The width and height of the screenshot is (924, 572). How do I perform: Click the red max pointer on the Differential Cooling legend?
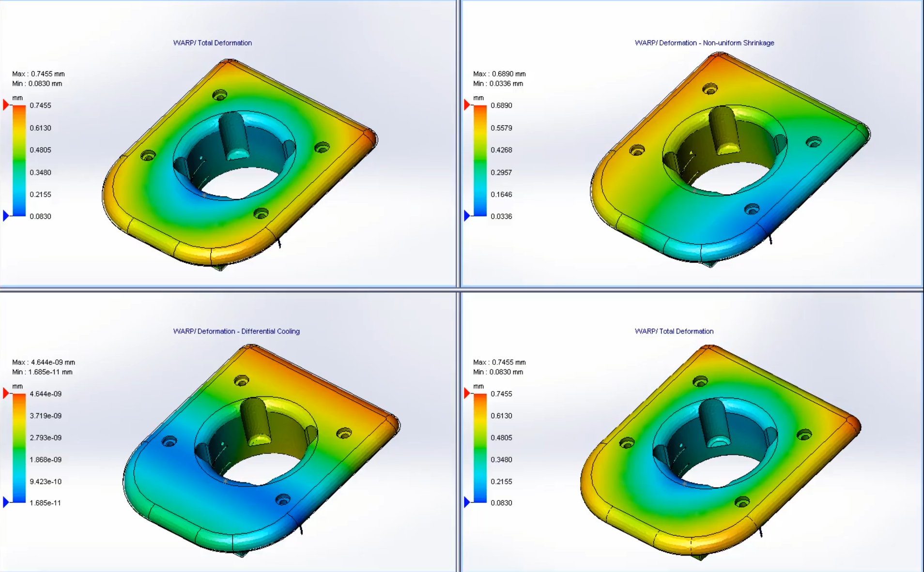(x=5, y=393)
